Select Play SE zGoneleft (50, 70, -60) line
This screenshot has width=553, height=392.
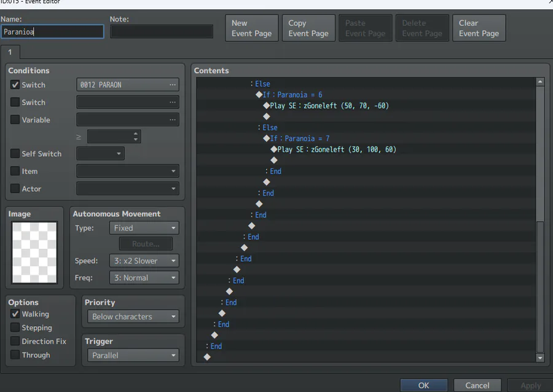click(366, 106)
